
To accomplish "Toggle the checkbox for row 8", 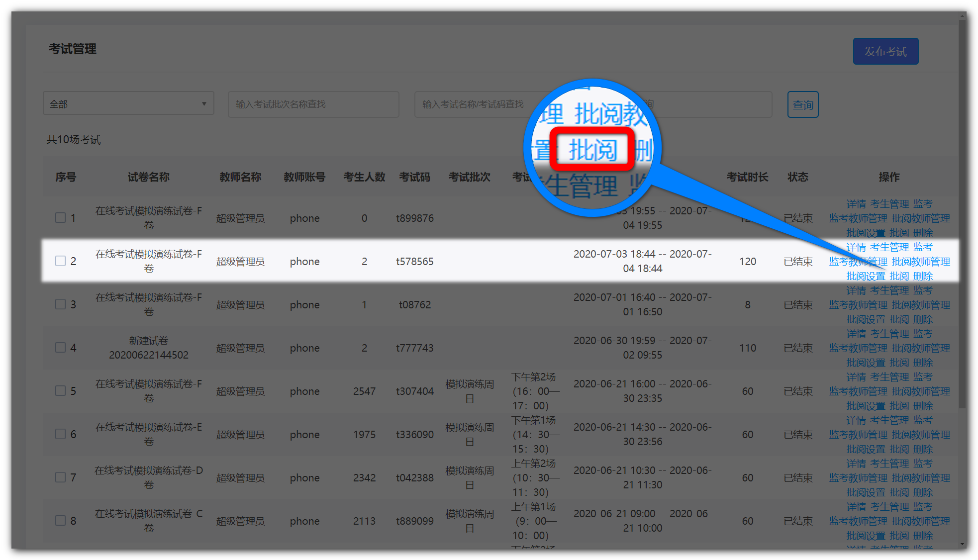I will [60, 521].
